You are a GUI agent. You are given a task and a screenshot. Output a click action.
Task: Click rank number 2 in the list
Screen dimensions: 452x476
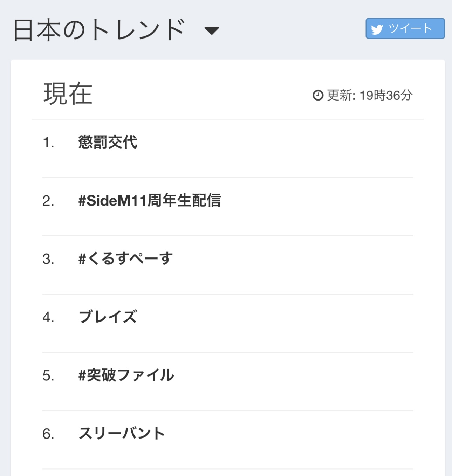[x=48, y=201]
